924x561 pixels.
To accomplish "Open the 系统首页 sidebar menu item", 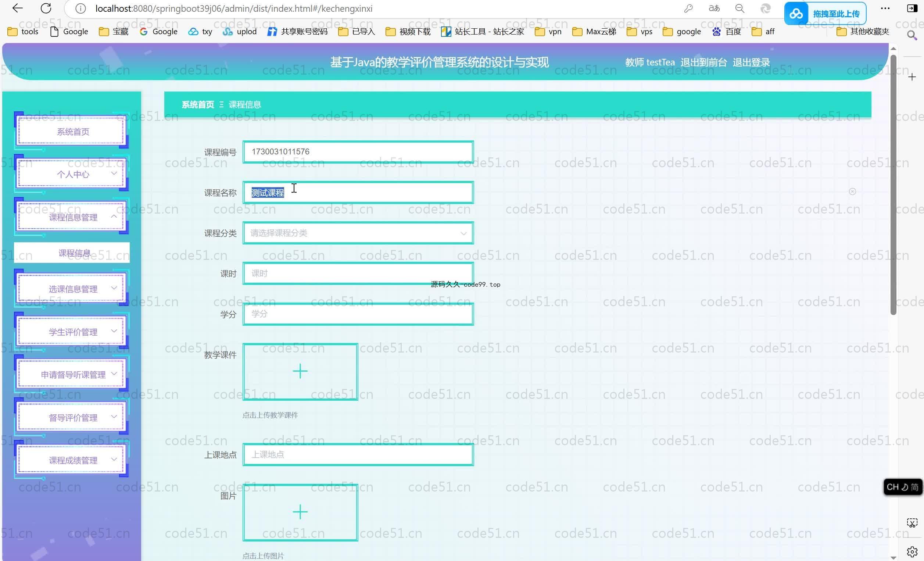I will coord(72,131).
